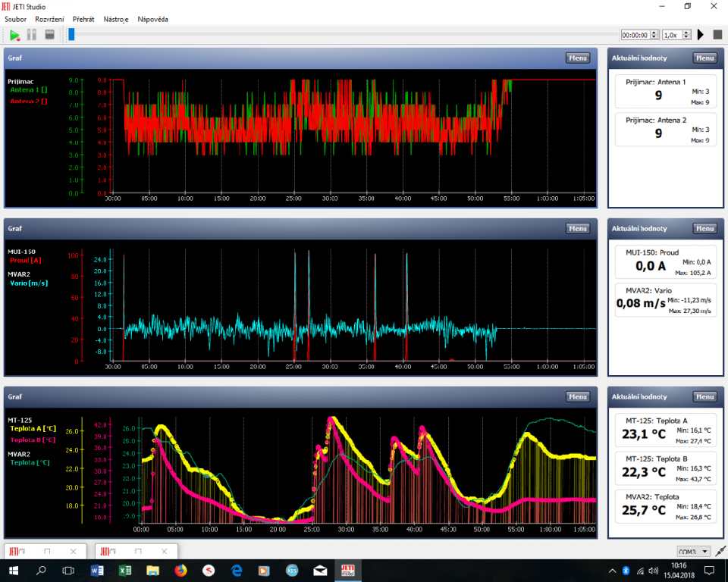Click the playback position slider handle

click(71, 34)
